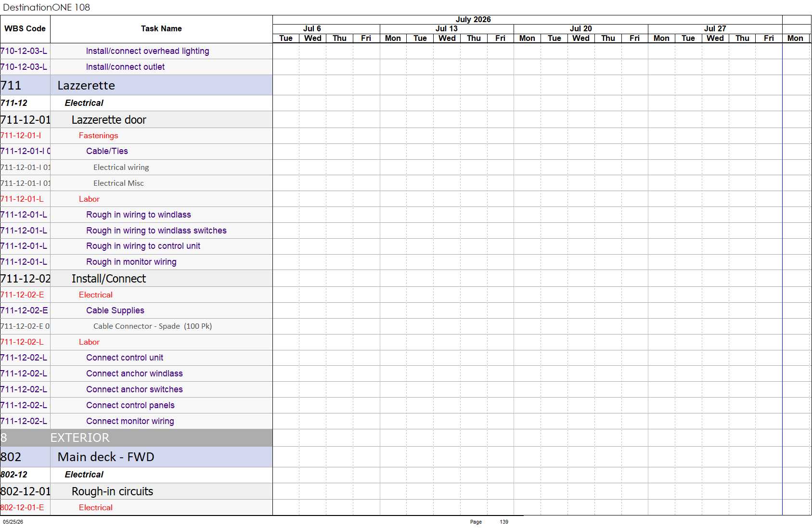Click the Electrical Misc item

pos(118,183)
